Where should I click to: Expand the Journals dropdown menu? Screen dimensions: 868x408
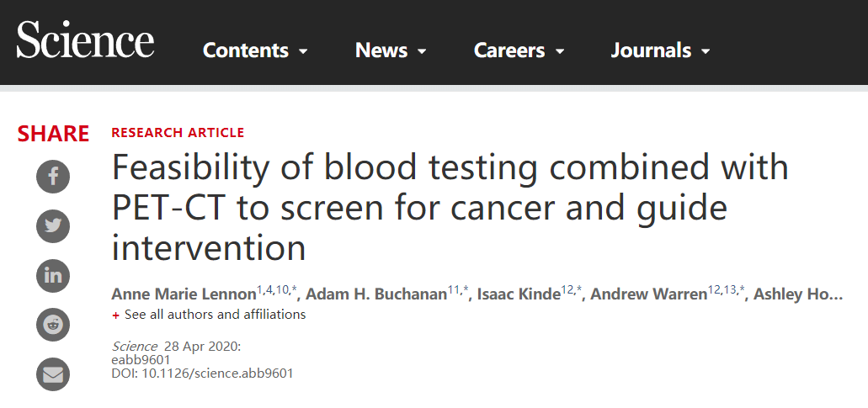pyautogui.click(x=660, y=50)
